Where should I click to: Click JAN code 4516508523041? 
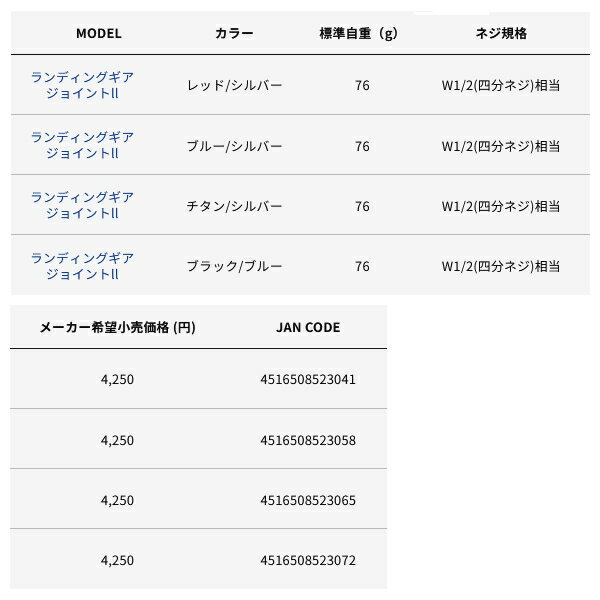click(x=308, y=379)
